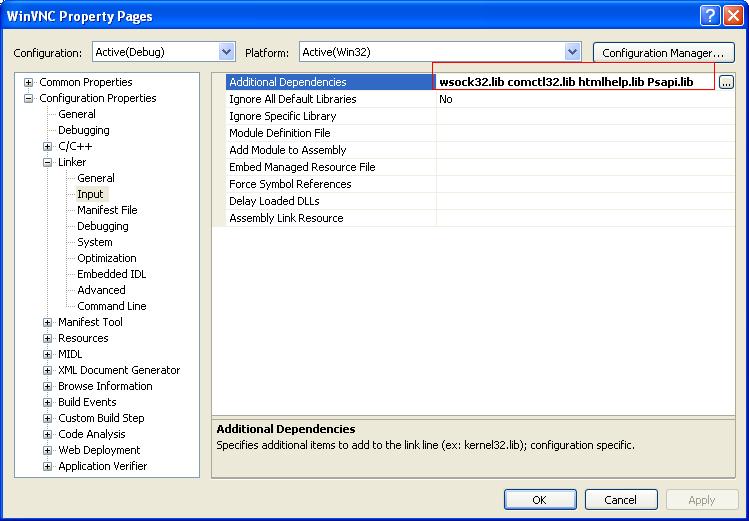Select the Custom Build Step item
Screen dimensions: 749x521
[x=101, y=418]
